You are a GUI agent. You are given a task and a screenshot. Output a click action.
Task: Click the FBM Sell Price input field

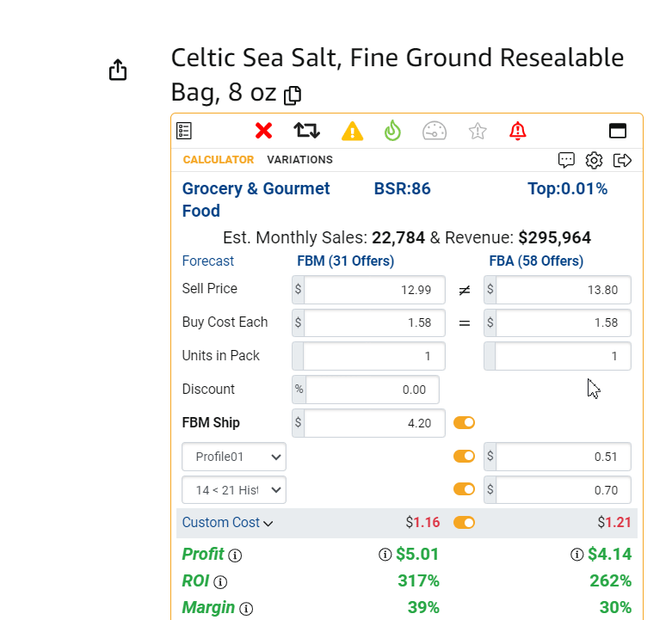(x=374, y=290)
